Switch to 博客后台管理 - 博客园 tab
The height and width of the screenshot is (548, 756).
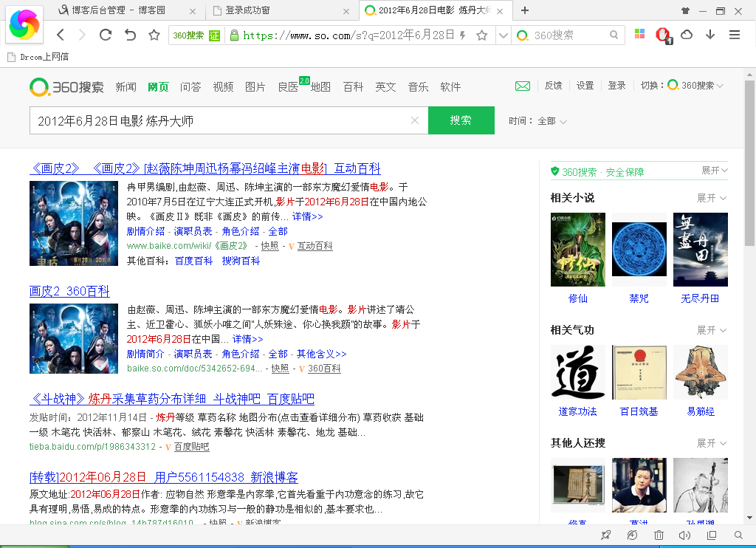coord(118,10)
